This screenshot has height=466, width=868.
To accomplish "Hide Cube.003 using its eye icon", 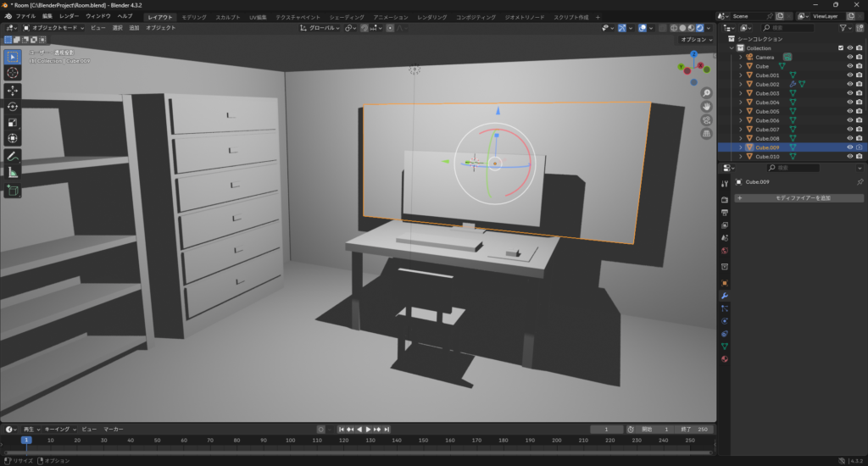I will [x=849, y=93].
